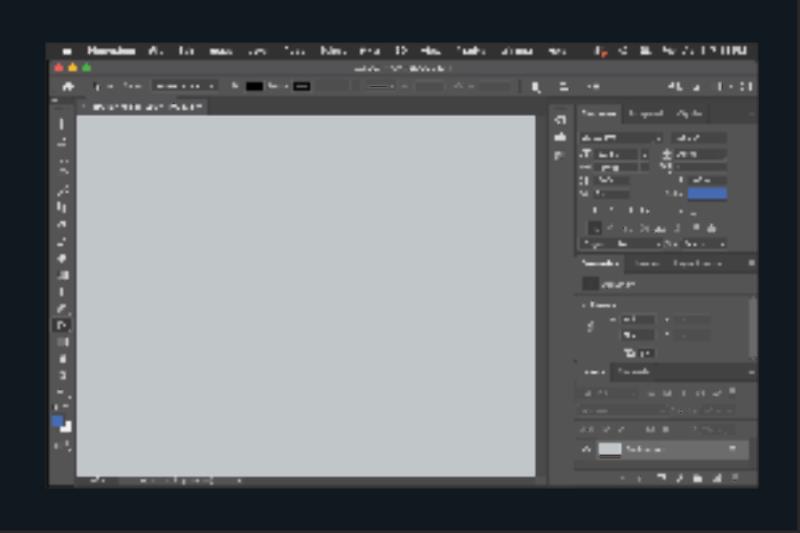Image resolution: width=800 pixels, height=533 pixels.
Task: Open the language dropdown at the Character panel bottom
Action: click(621, 244)
